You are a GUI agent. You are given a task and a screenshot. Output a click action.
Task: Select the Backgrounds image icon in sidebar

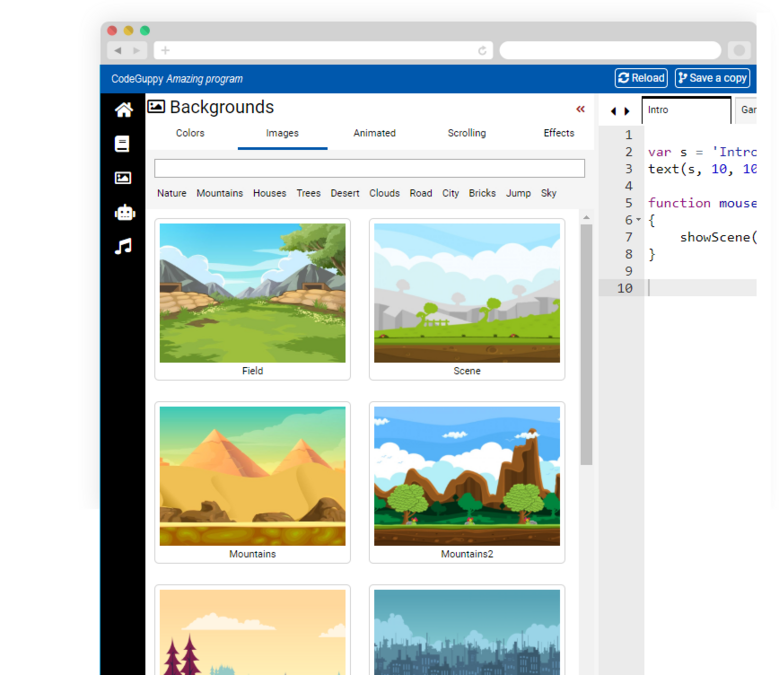123,178
